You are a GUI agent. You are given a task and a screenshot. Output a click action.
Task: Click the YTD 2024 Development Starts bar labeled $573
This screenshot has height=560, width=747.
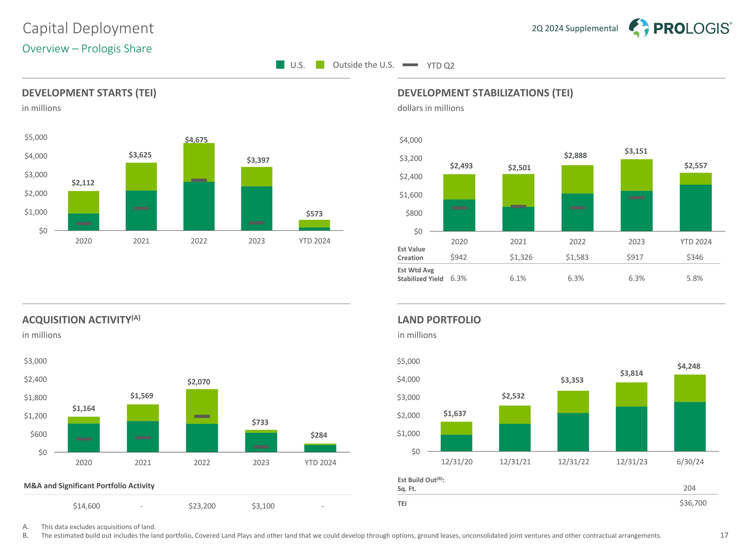314,225
